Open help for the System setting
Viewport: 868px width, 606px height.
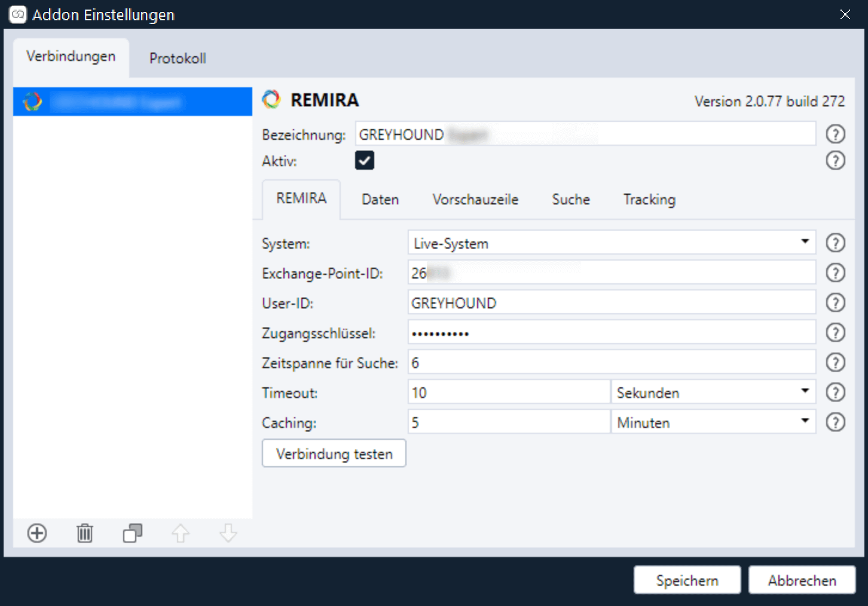pos(836,243)
